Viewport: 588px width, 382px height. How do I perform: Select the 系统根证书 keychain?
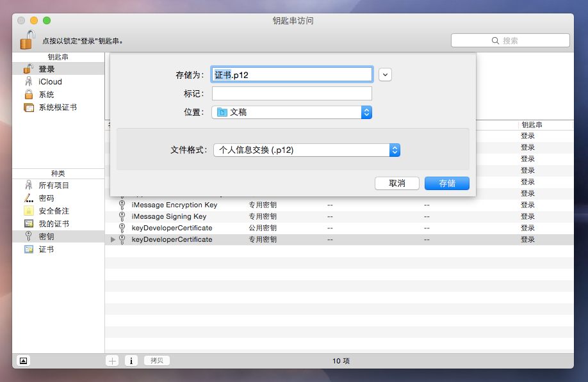click(58, 107)
